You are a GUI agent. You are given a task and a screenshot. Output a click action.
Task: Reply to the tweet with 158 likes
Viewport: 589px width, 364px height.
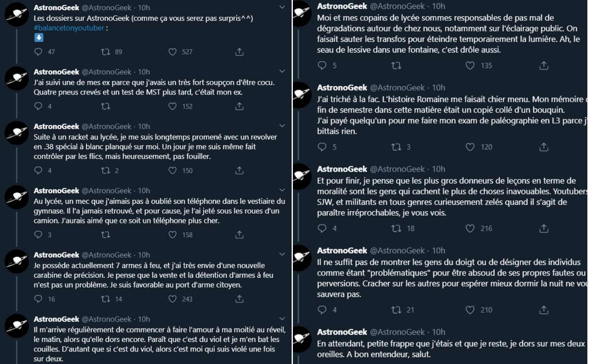pyautogui.click(x=38, y=235)
